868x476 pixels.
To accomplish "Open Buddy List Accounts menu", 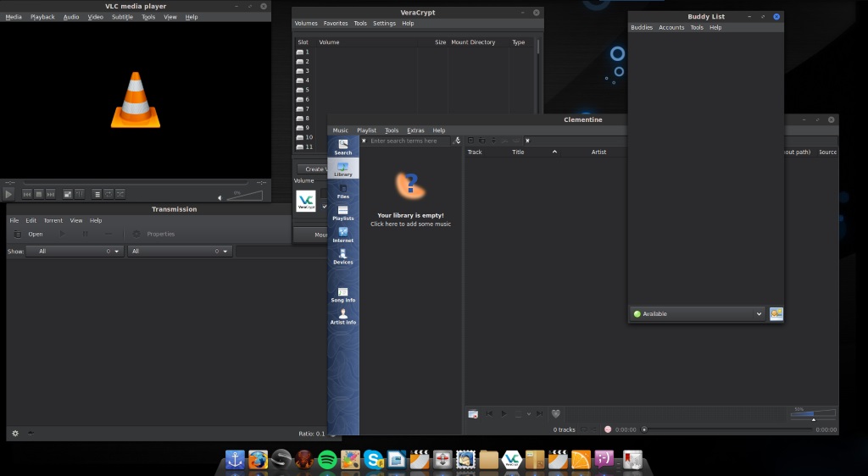I will [x=671, y=28].
